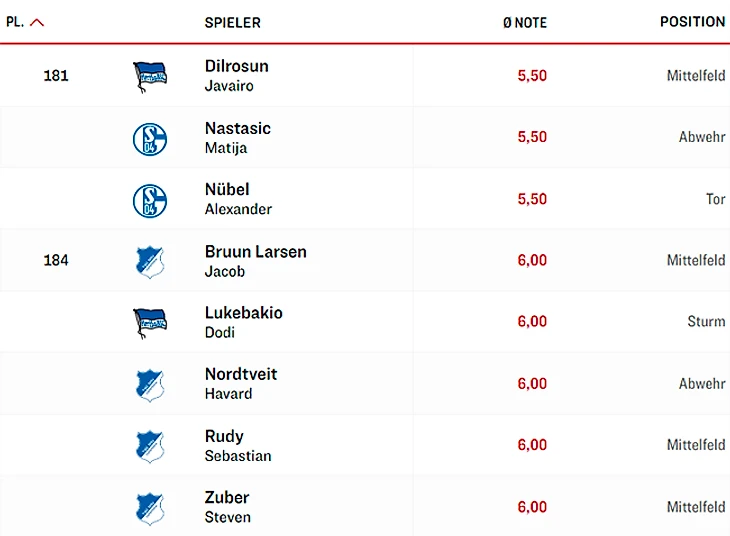Viewport: 730px width, 536px height.
Task: Sort by SPIELER column header
Action: tap(232, 22)
